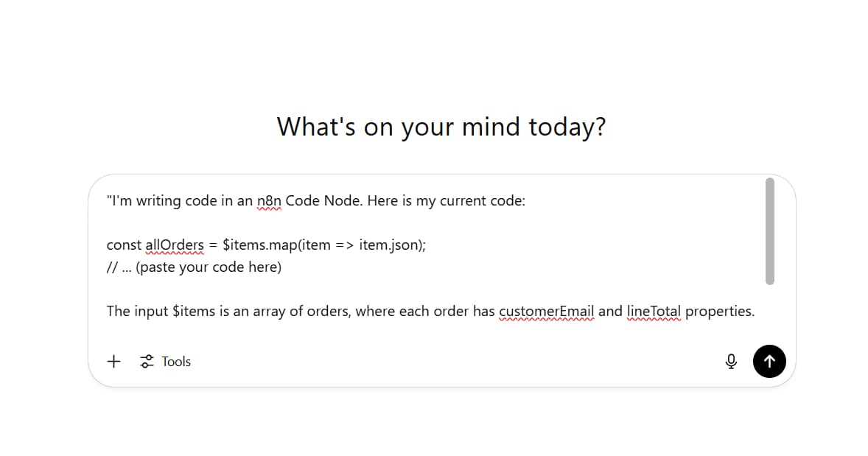The height and width of the screenshot is (456, 868).
Task: Place cursor on the underlined word lineTotal
Action: coord(654,311)
